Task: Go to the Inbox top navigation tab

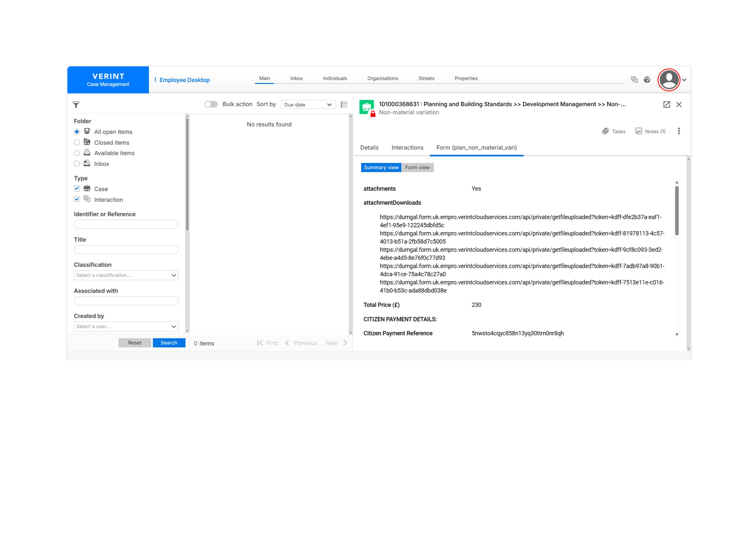Action: (x=296, y=78)
